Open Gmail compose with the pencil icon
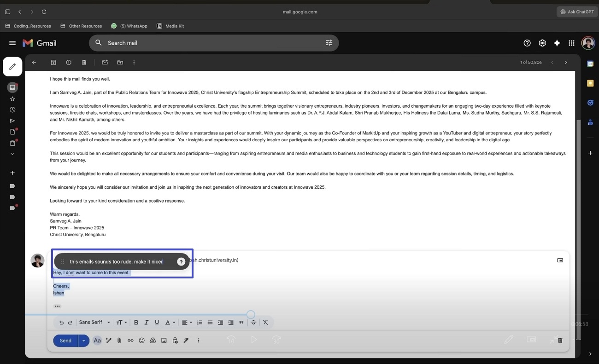Image resolution: width=599 pixels, height=364 pixels. (12, 66)
